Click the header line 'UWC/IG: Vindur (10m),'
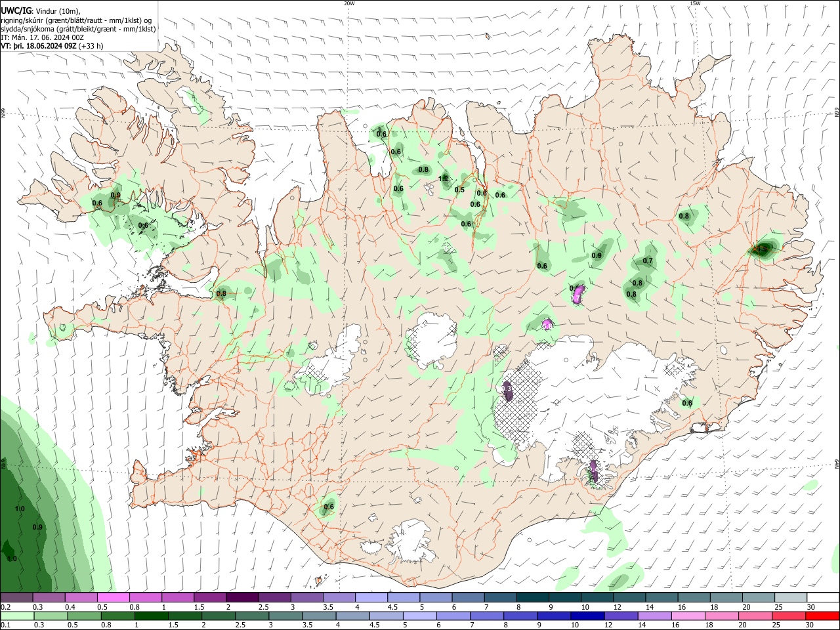Image resolution: width=840 pixels, height=630 pixels. point(41,11)
